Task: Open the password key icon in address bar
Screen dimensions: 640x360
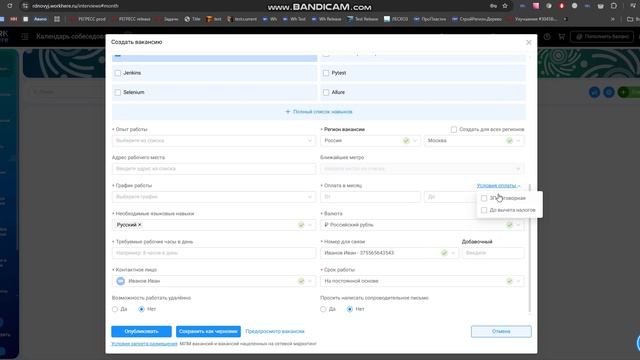Action: click(x=493, y=6)
